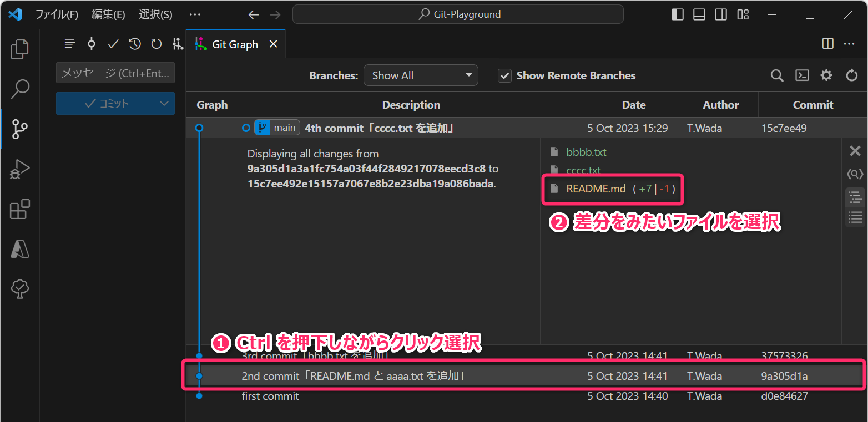Toggle the Show Remote Branches checkbox
The height and width of the screenshot is (422, 868).
click(x=504, y=75)
